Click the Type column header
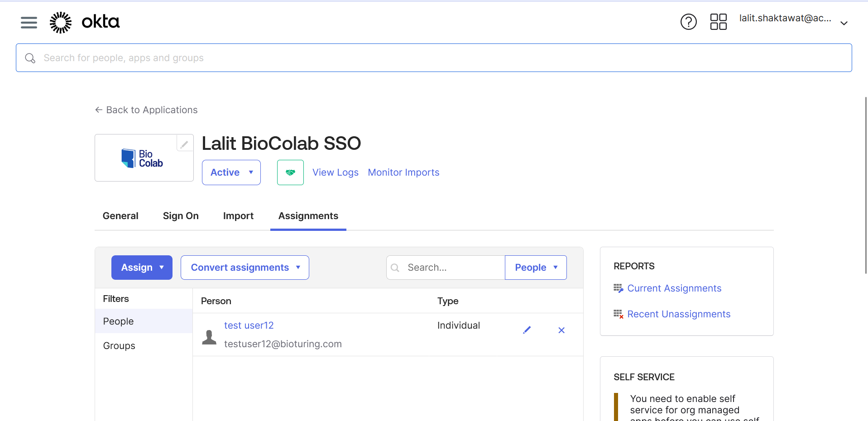The image size is (868, 421). [x=448, y=301]
